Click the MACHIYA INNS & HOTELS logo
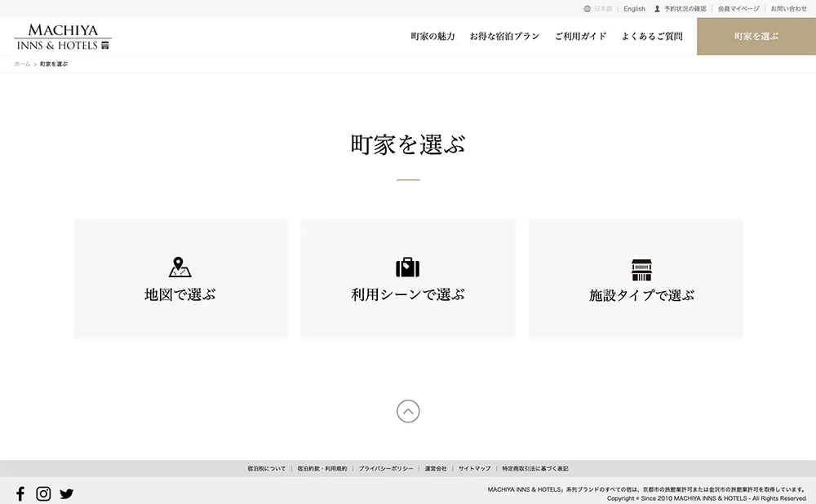 pos(63,37)
